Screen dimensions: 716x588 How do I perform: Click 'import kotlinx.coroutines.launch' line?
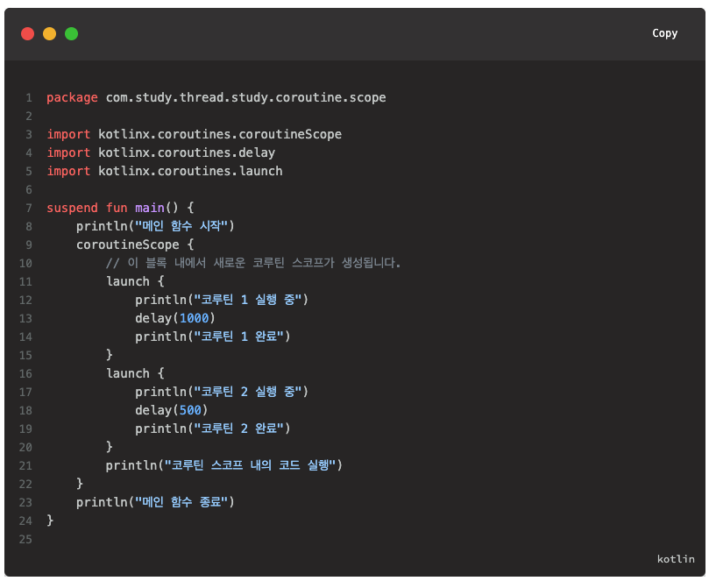165,171
